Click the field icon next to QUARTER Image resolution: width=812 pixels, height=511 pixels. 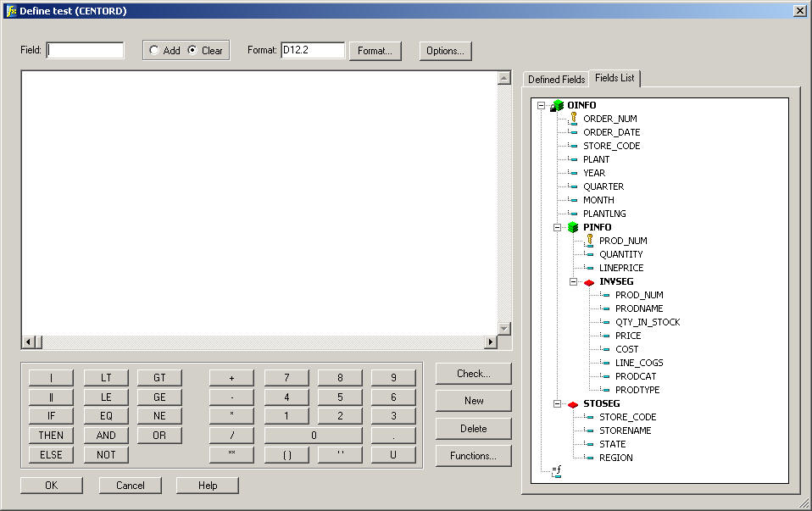573,186
